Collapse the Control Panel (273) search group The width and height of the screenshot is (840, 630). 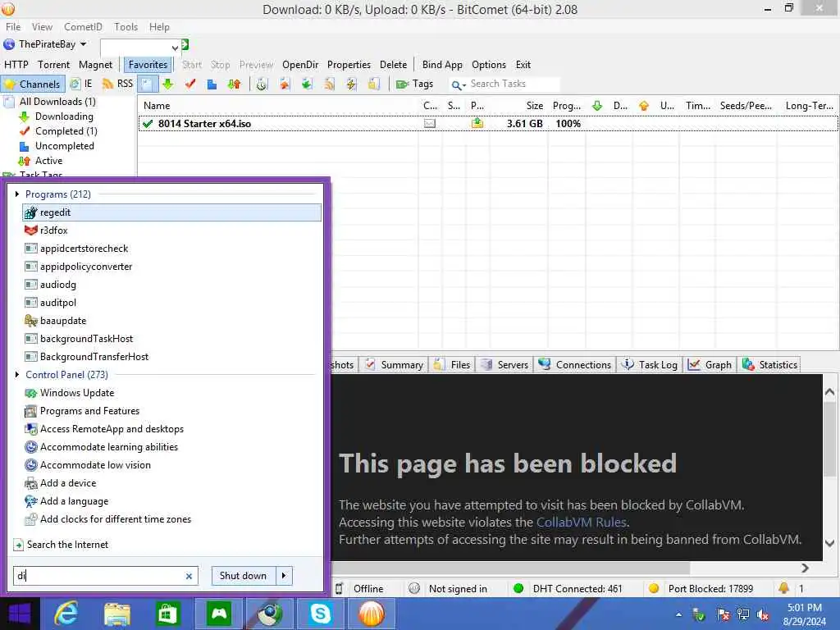(x=17, y=374)
